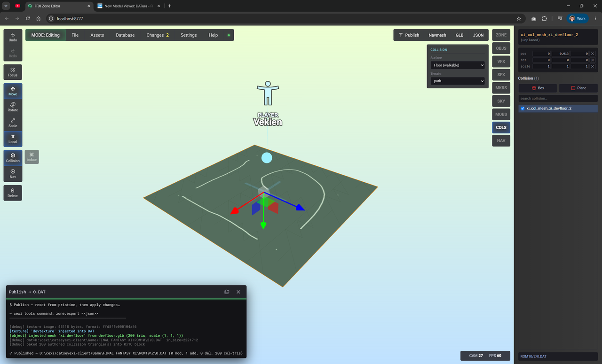Click the GLB export button
The height and width of the screenshot is (364, 602).
[459, 35]
